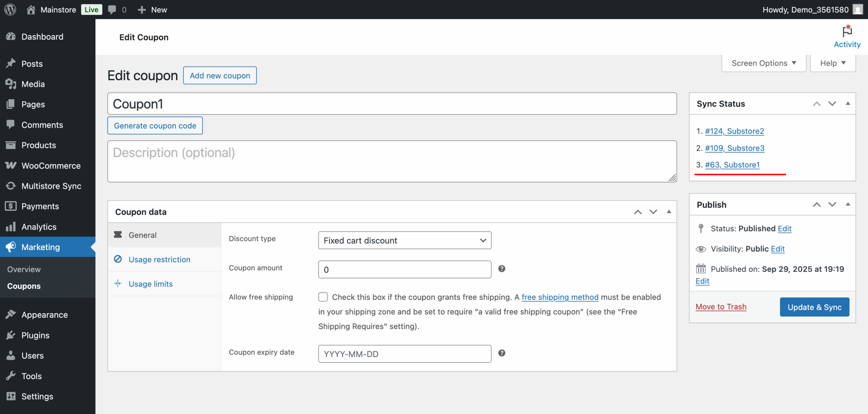Open WooCommerce menu in sidebar
Viewport: 868px width, 414px height.
pyautogui.click(x=51, y=166)
